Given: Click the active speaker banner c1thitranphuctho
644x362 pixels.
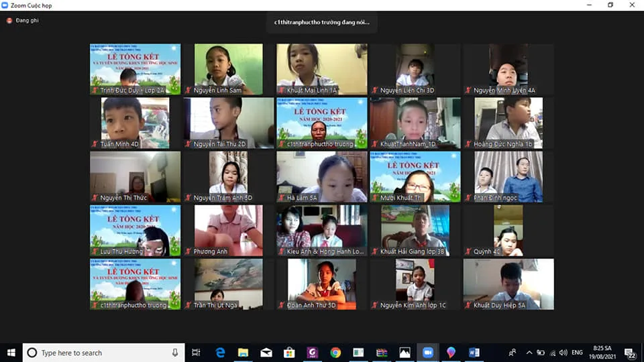Looking at the screenshot, I should pyautogui.click(x=321, y=22).
